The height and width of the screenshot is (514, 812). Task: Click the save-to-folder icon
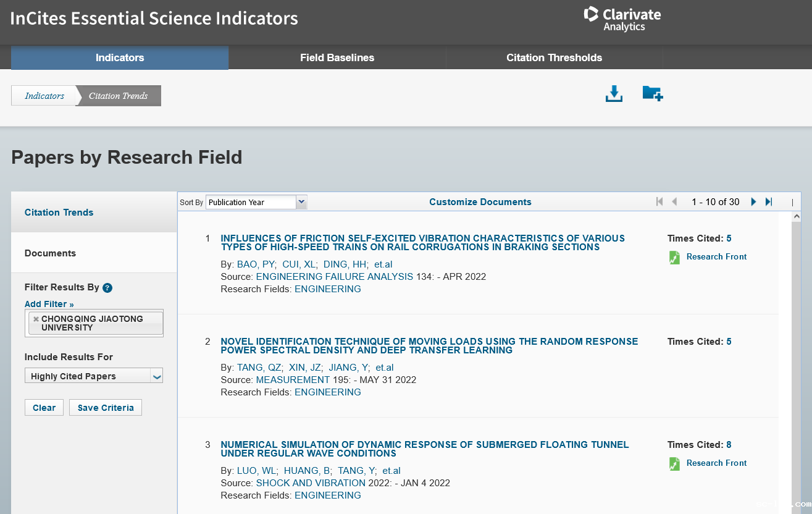[652, 93]
